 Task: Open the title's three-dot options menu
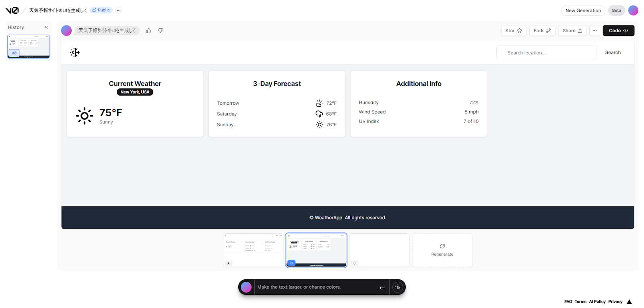click(x=119, y=10)
